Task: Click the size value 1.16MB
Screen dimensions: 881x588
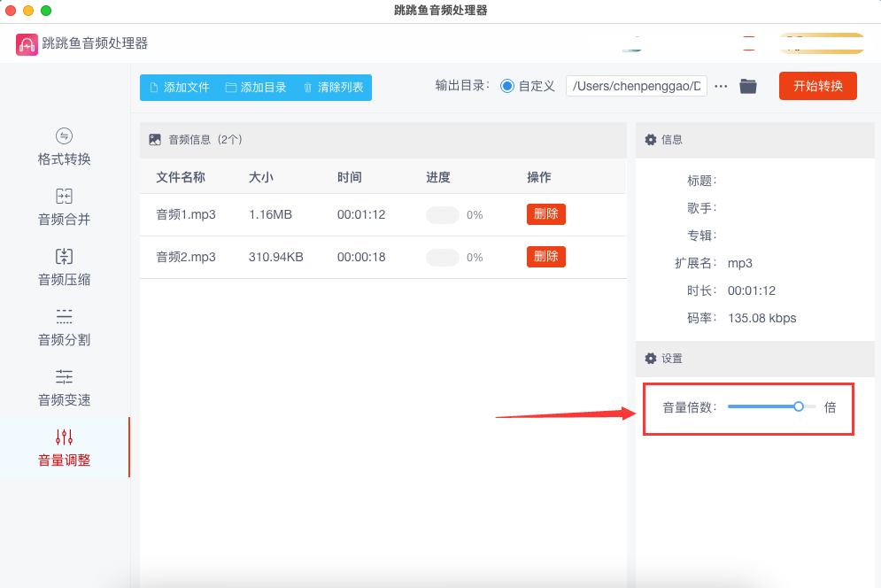Action: pos(270,214)
